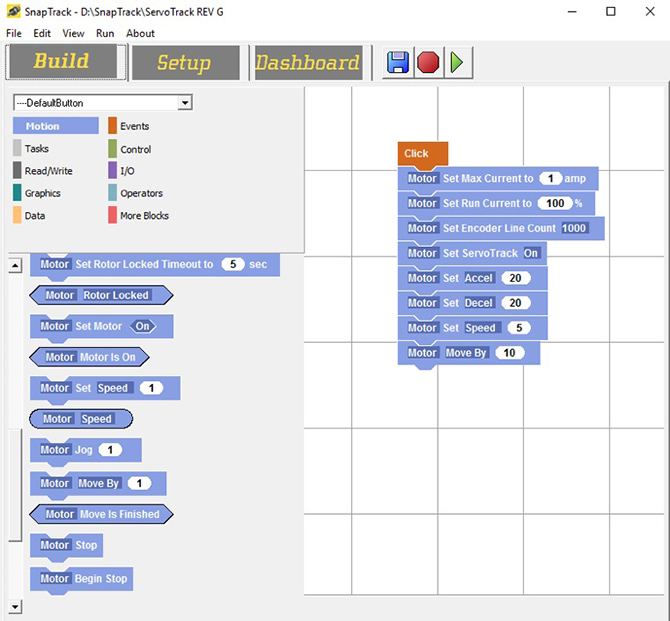Open the Move By dropdown in script block
The width and height of the screenshot is (670, 621).
[x=466, y=353]
